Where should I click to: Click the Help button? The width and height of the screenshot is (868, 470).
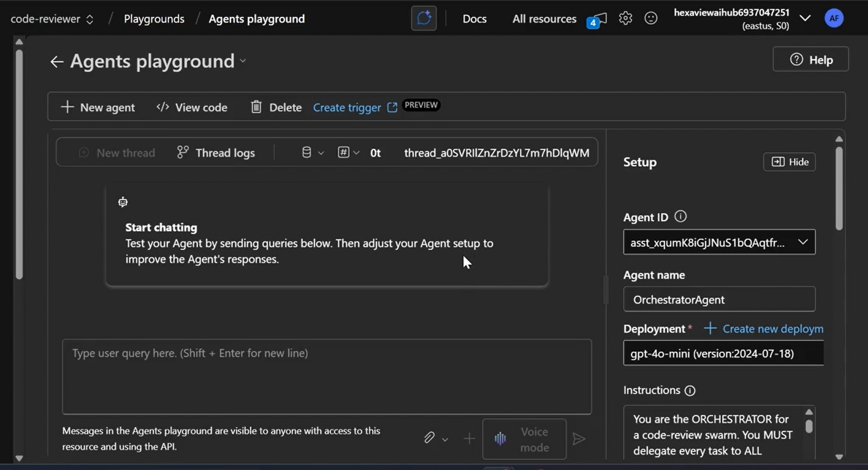[811, 60]
